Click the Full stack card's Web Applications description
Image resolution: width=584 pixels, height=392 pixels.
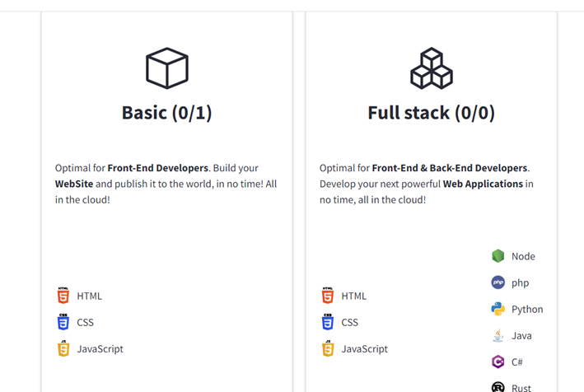tap(427, 184)
